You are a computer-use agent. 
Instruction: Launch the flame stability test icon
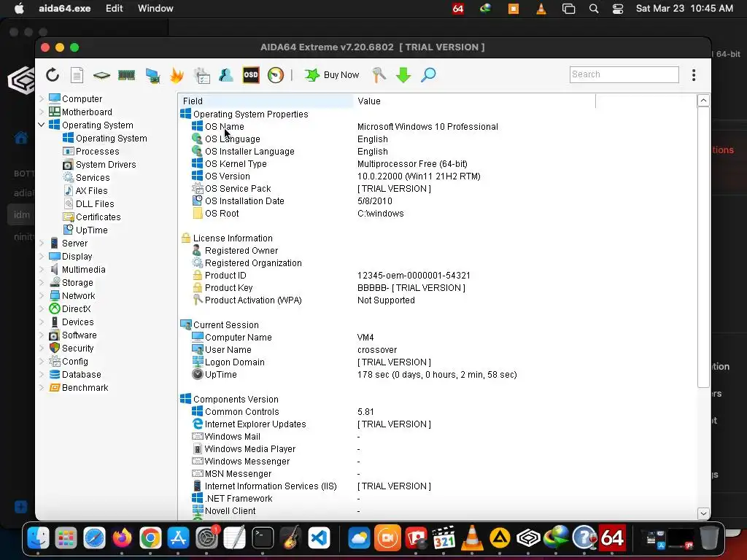pyautogui.click(x=177, y=75)
